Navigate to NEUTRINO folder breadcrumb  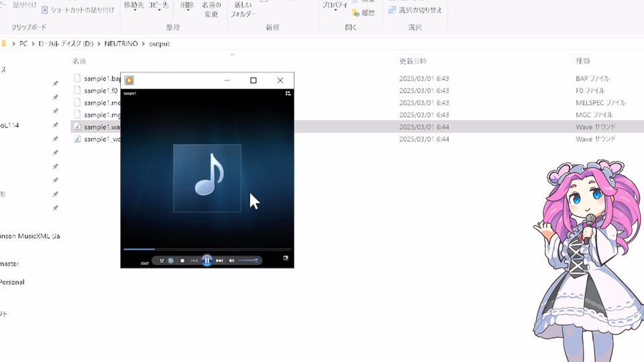click(121, 44)
